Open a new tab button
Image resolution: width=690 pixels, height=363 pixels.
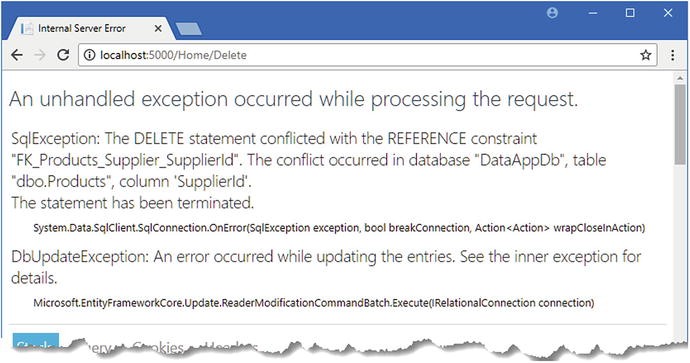(x=188, y=29)
